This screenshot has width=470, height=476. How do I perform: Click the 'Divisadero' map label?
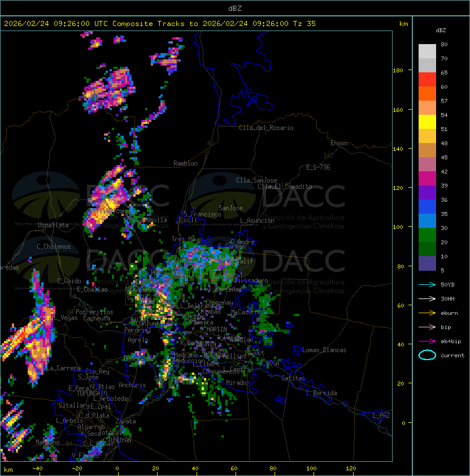click(251, 280)
